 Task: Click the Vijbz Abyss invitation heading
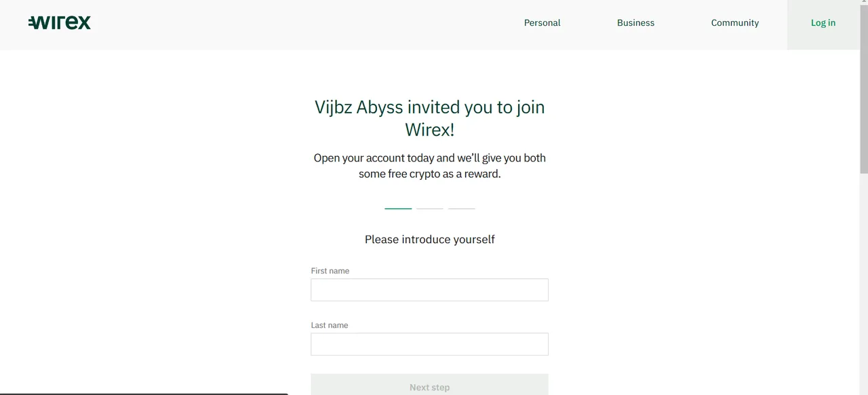click(x=429, y=118)
